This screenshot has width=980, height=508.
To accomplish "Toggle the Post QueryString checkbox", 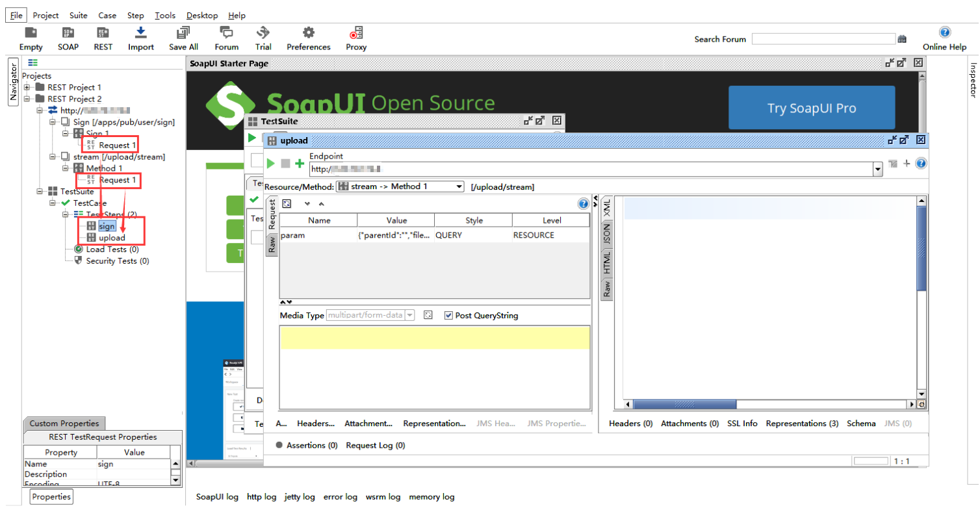I will 448,316.
